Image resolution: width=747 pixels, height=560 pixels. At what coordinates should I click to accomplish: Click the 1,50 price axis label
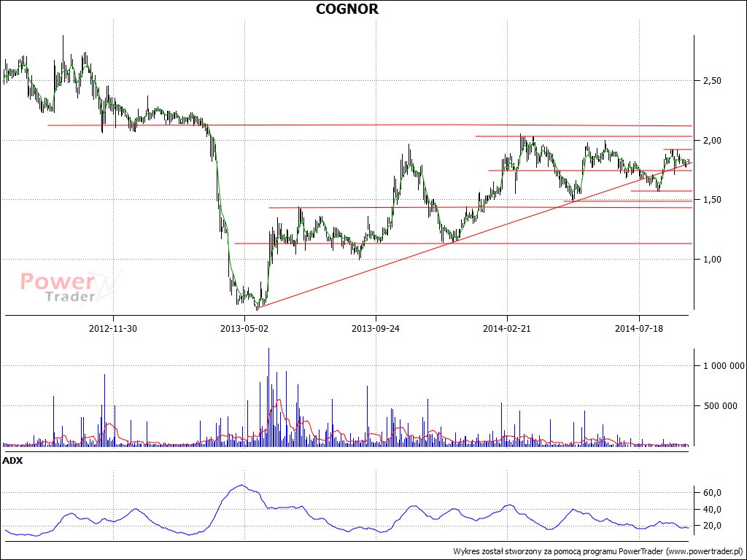click(712, 200)
